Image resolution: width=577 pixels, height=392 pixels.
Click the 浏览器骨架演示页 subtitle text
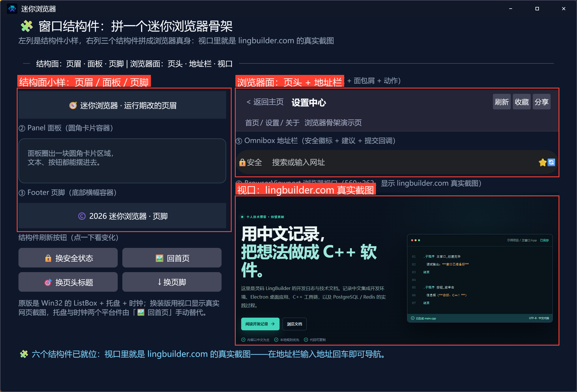coord(333,123)
